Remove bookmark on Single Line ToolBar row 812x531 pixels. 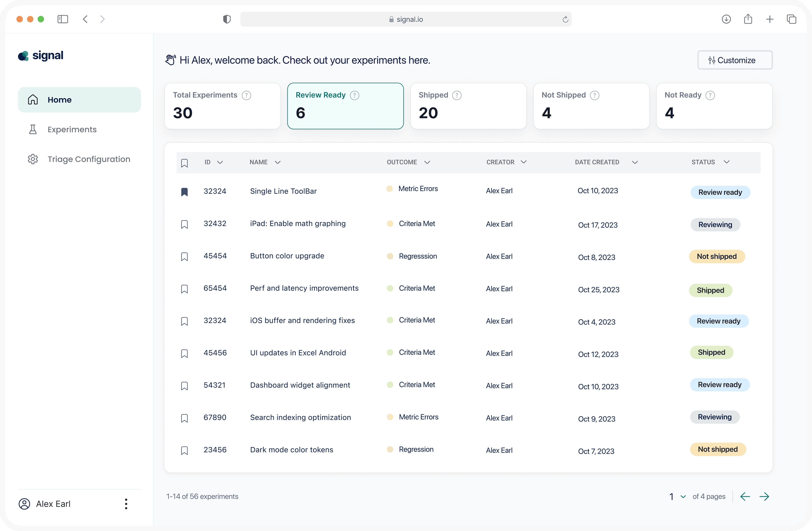pyautogui.click(x=184, y=192)
